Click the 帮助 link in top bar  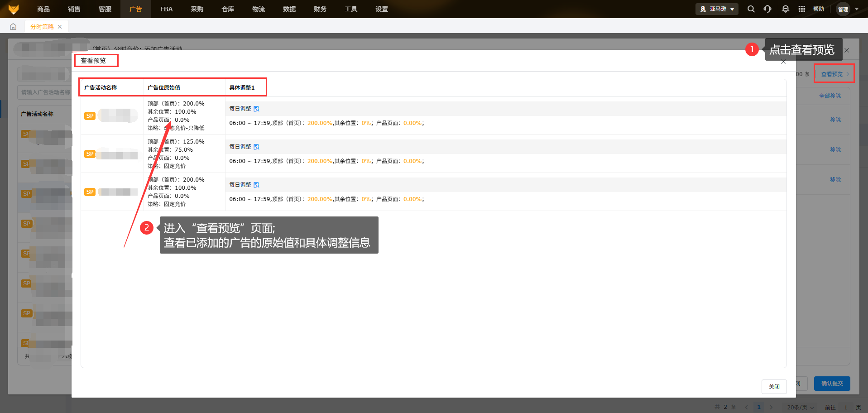[x=819, y=9]
